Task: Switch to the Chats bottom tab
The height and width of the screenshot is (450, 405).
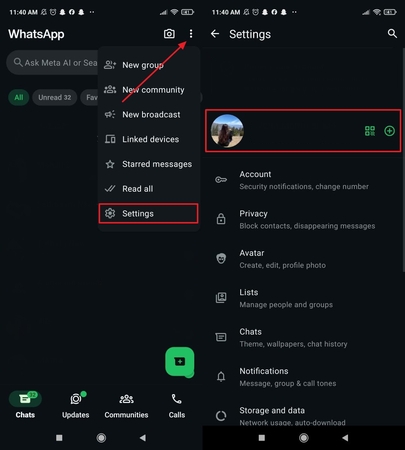Action: pyautogui.click(x=25, y=405)
